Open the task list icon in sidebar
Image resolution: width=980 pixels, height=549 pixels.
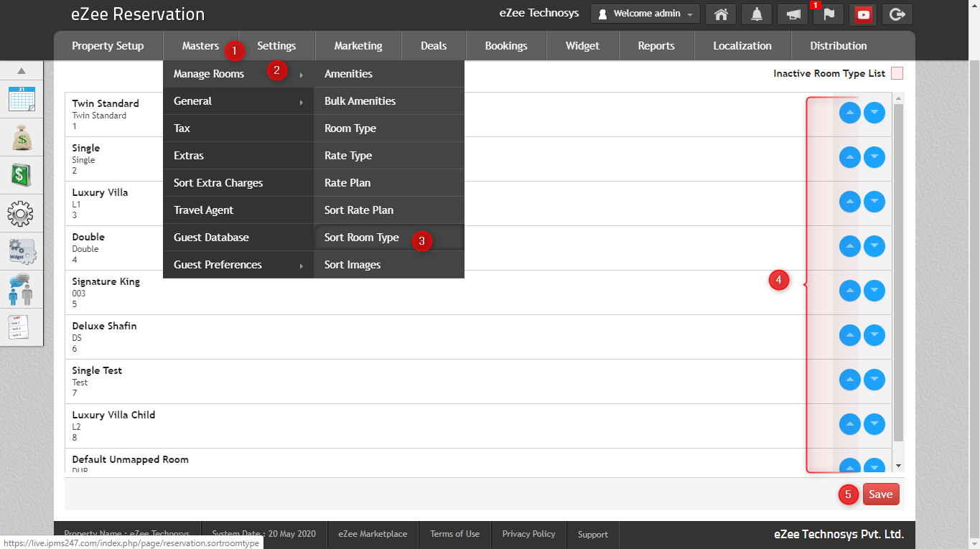[19, 327]
